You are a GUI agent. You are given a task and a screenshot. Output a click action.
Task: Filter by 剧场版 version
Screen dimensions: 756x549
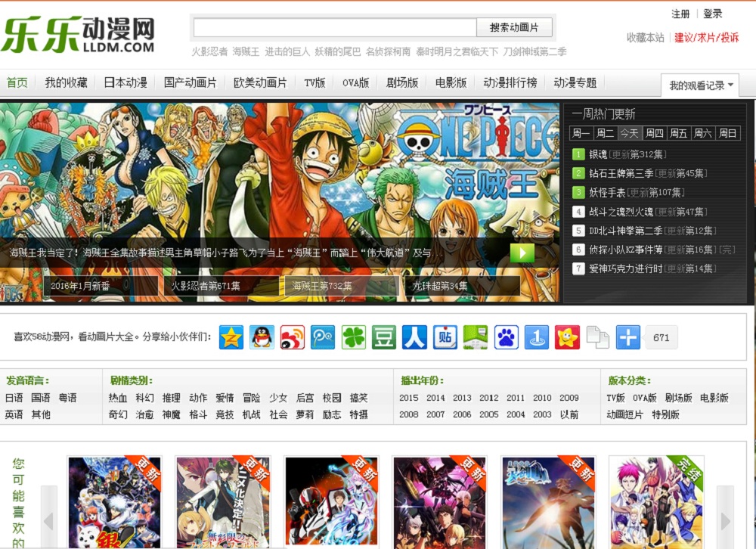[x=678, y=398]
